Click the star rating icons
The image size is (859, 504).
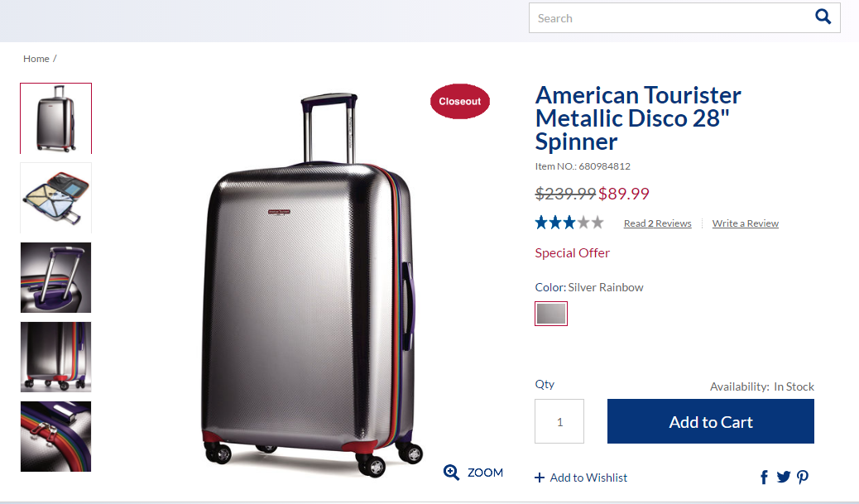(569, 222)
